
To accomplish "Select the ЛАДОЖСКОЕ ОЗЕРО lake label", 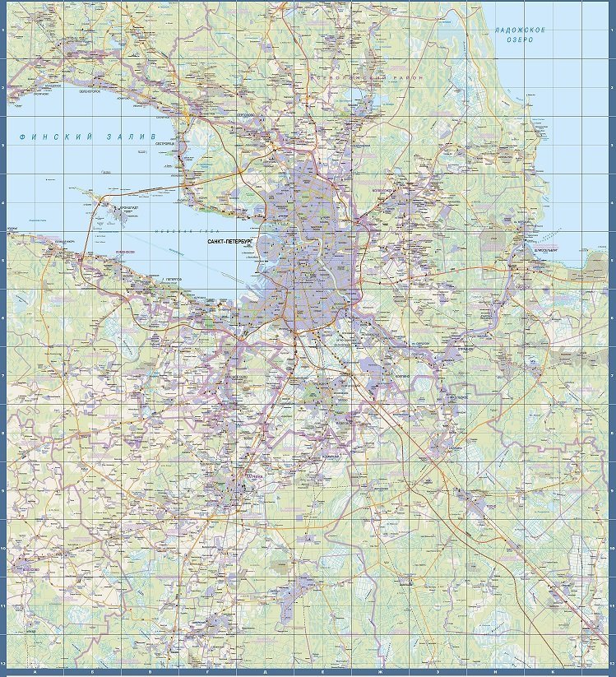I will tap(521, 35).
